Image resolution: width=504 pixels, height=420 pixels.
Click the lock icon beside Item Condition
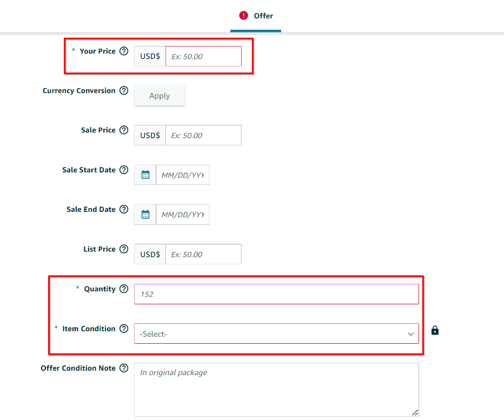[435, 330]
